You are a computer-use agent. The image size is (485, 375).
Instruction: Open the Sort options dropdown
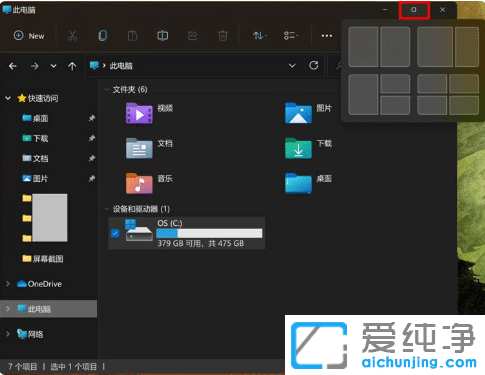pyautogui.click(x=259, y=36)
